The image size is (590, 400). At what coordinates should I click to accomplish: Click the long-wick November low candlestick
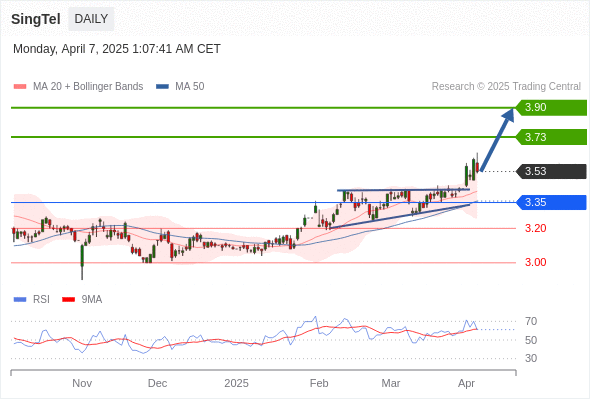[82, 262]
